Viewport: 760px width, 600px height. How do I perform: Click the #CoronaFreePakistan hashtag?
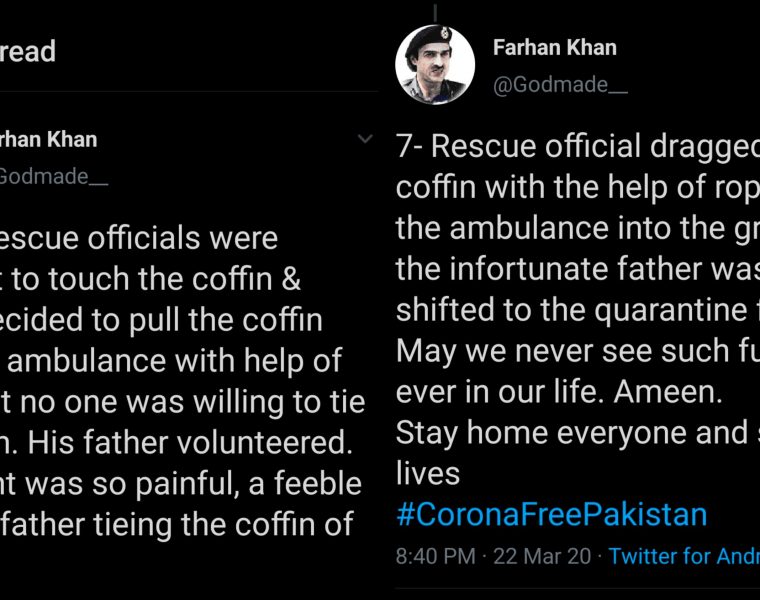[551, 514]
